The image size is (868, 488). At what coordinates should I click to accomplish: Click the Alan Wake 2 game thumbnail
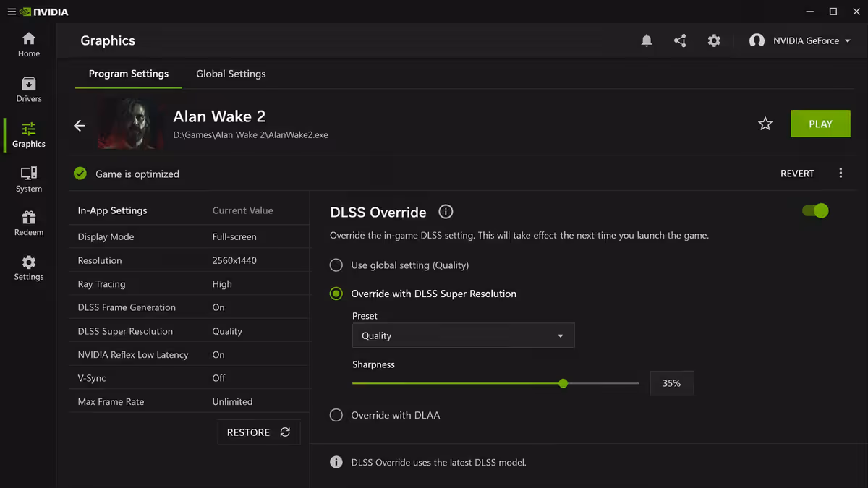click(x=131, y=124)
